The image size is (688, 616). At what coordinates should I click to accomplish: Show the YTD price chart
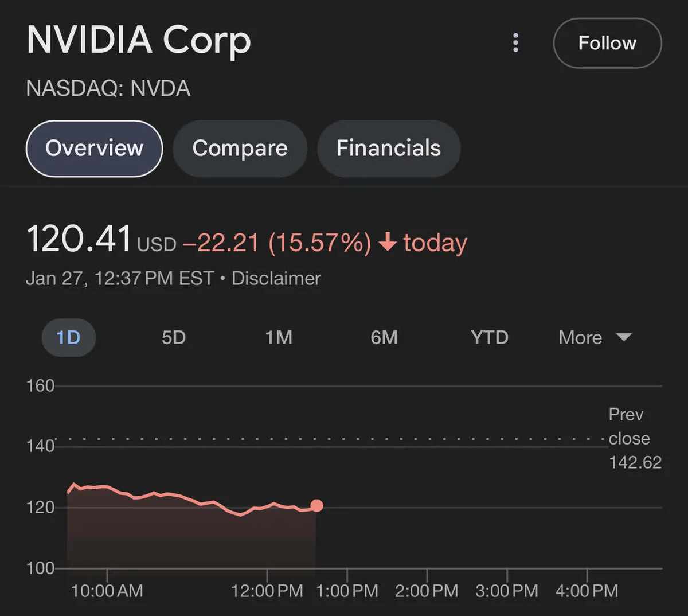point(489,337)
